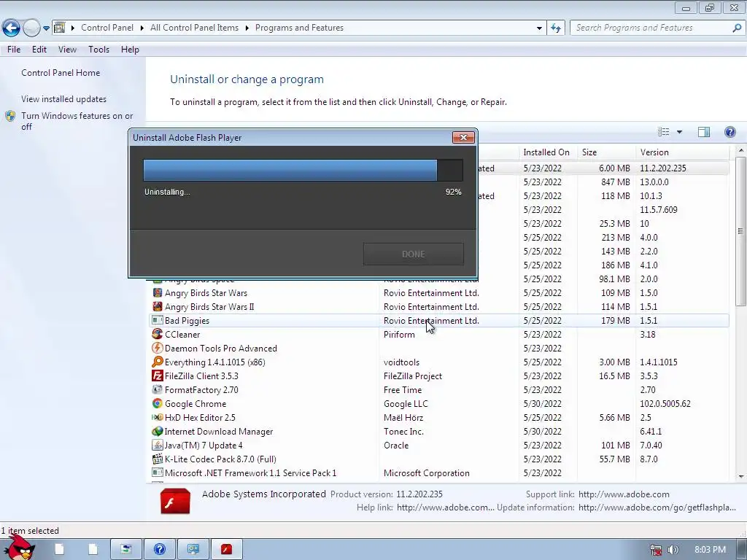Click the Google Chrome icon in list

tap(158, 402)
